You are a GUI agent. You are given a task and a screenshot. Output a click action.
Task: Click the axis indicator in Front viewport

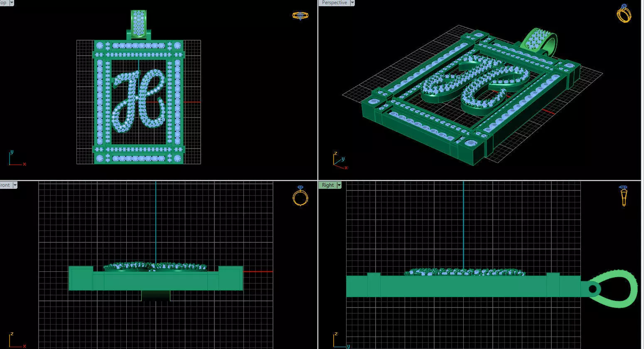tap(17, 340)
